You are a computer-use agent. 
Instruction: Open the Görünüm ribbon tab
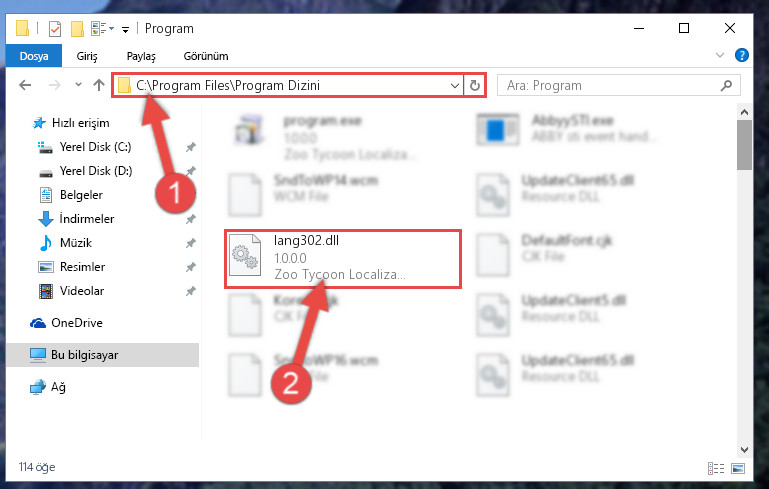[206, 56]
